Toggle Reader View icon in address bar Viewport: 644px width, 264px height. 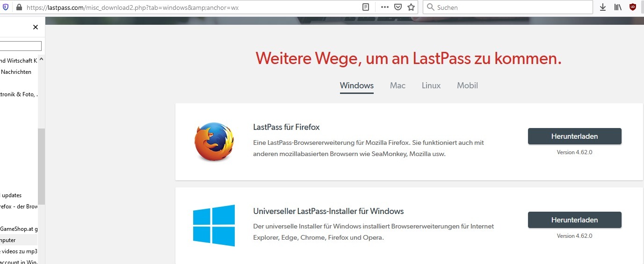[x=366, y=7]
